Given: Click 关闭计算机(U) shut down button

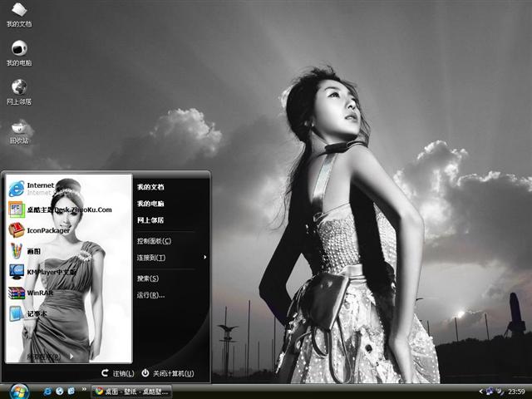Looking at the screenshot, I should pos(168,373).
